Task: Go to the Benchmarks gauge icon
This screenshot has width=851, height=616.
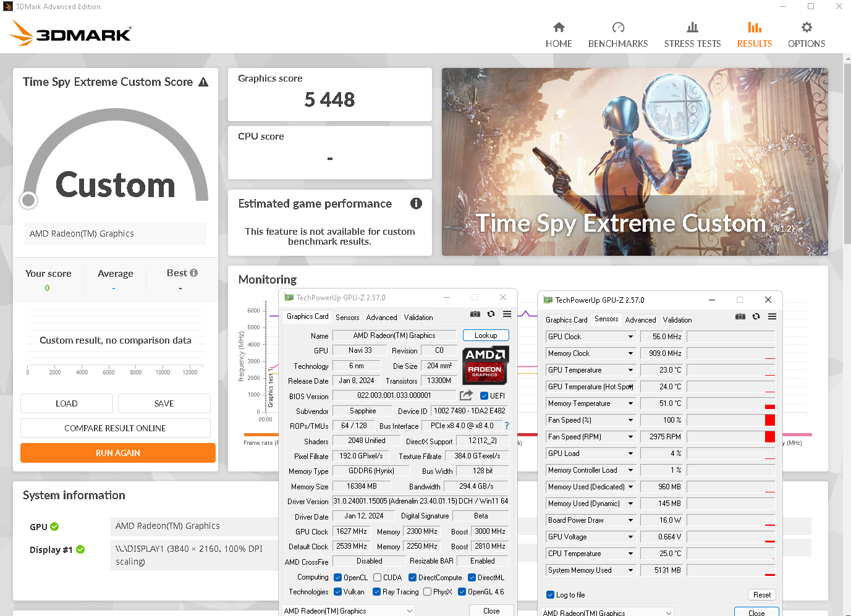Action: 618,28
